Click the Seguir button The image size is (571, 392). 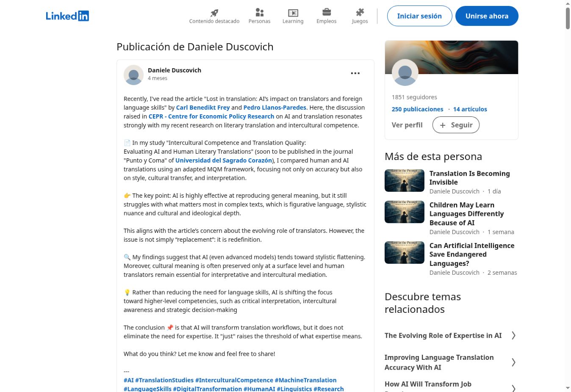click(456, 125)
